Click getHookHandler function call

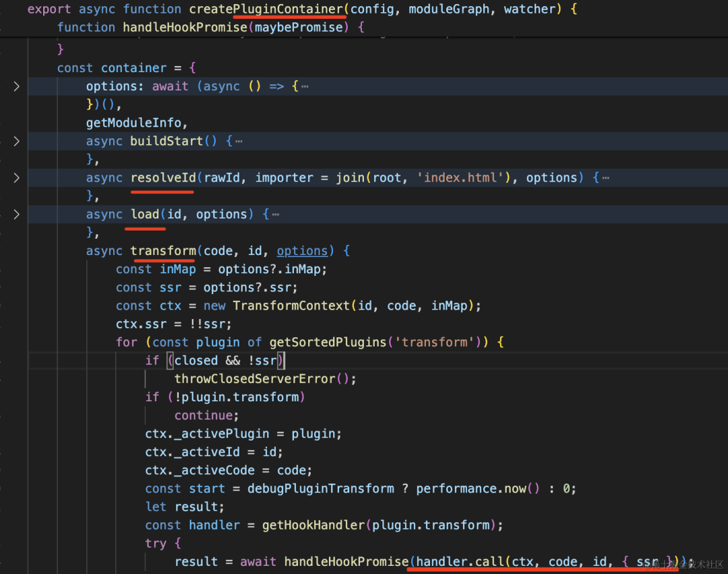313,525
